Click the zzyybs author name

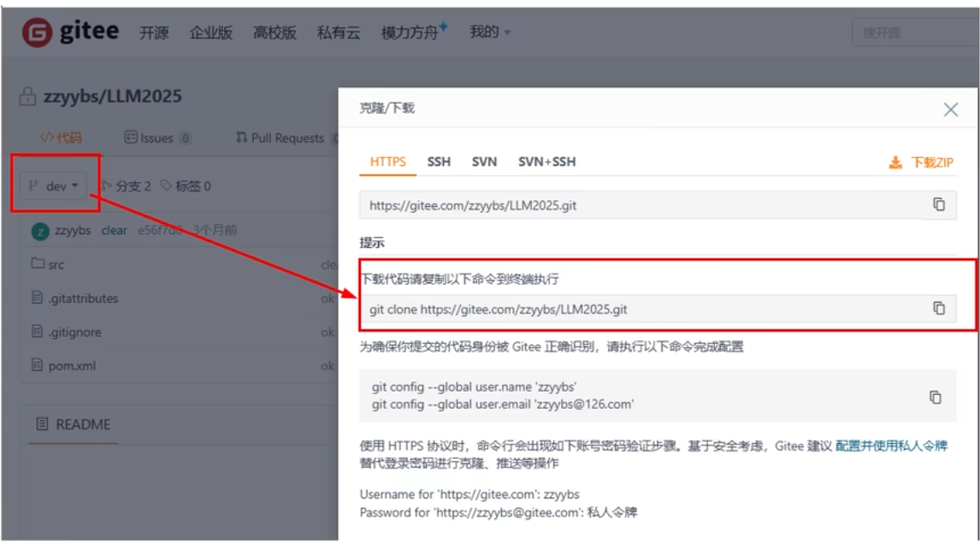(x=73, y=230)
